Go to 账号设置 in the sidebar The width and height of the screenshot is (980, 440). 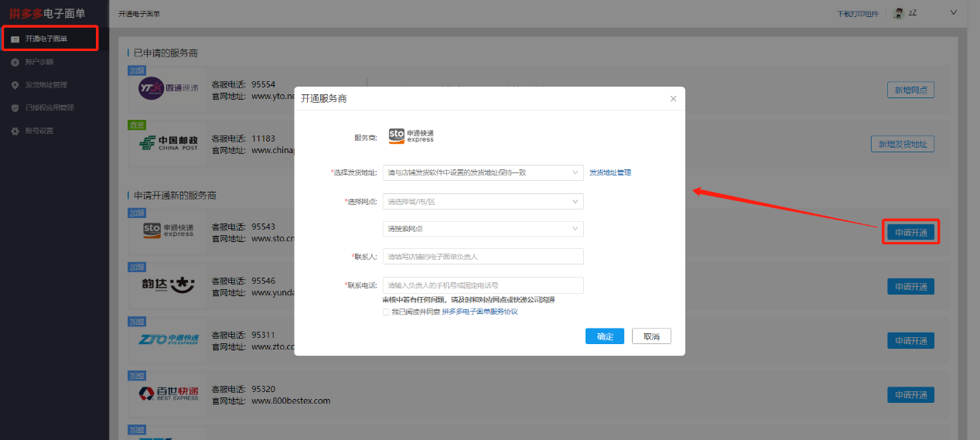[x=39, y=131]
